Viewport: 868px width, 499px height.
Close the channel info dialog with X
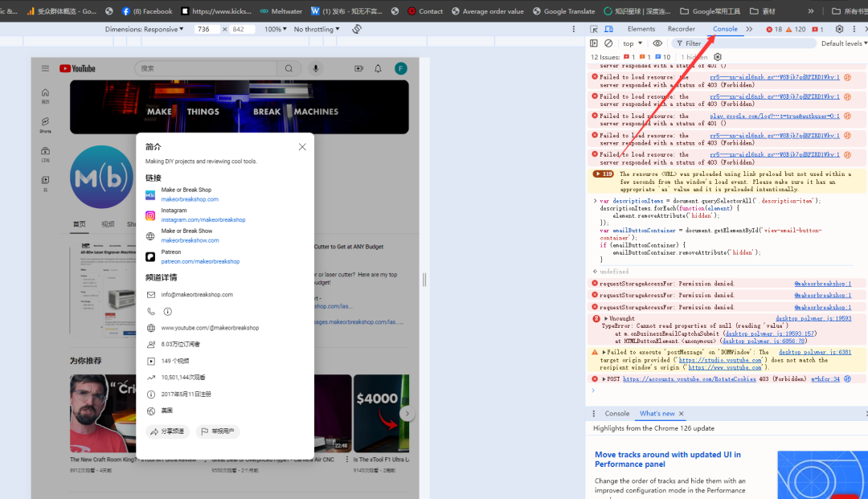click(x=302, y=147)
